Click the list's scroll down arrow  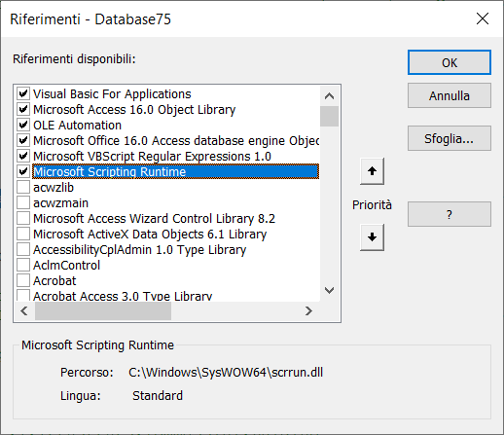[329, 290]
